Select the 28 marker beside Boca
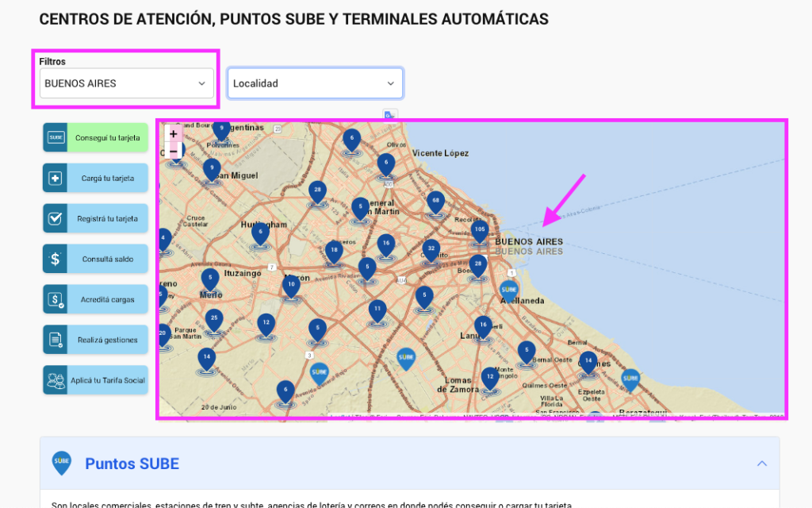 478,267
